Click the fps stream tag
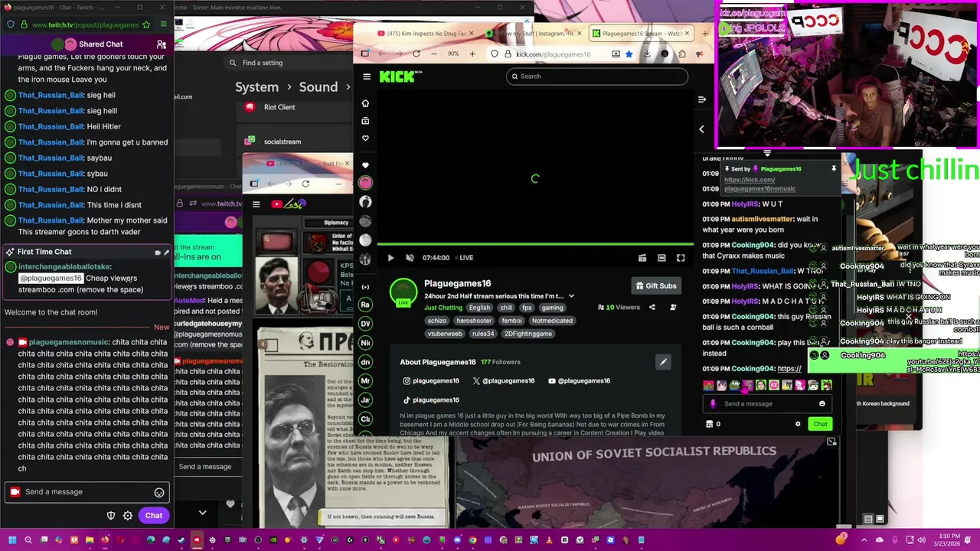980x551 pixels. (x=527, y=308)
